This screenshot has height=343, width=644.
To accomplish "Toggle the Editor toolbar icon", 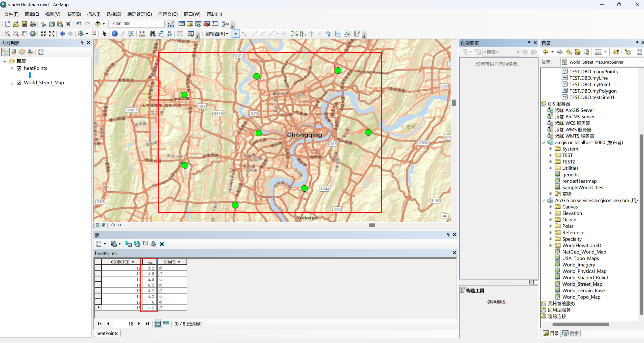I will click(x=171, y=24).
